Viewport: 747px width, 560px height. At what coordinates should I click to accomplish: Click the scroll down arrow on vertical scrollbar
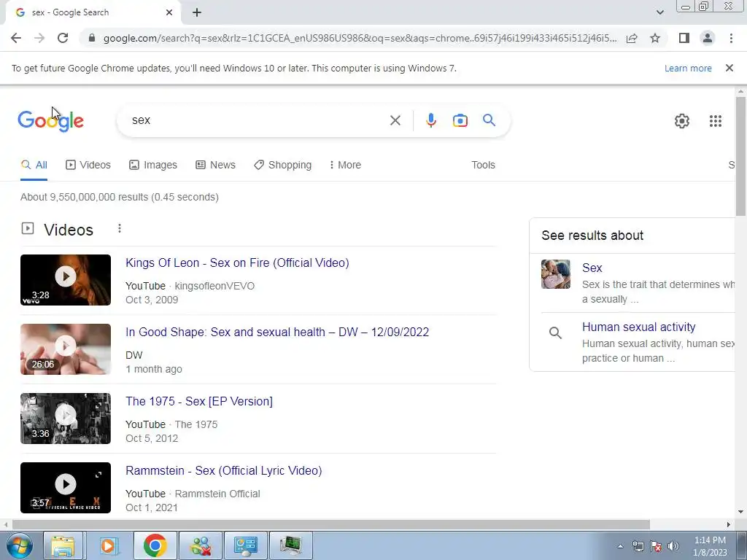(740, 512)
